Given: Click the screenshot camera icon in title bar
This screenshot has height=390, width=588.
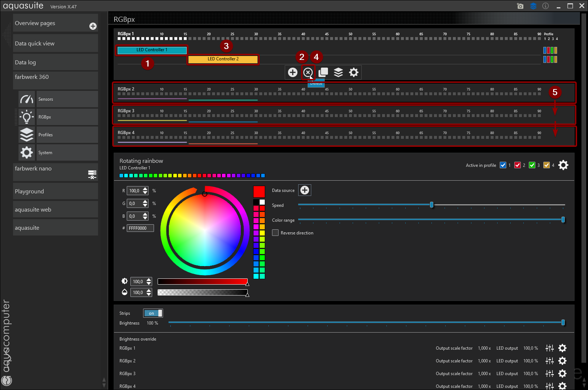Looking at the screenshot, I should tap(520, 6).
